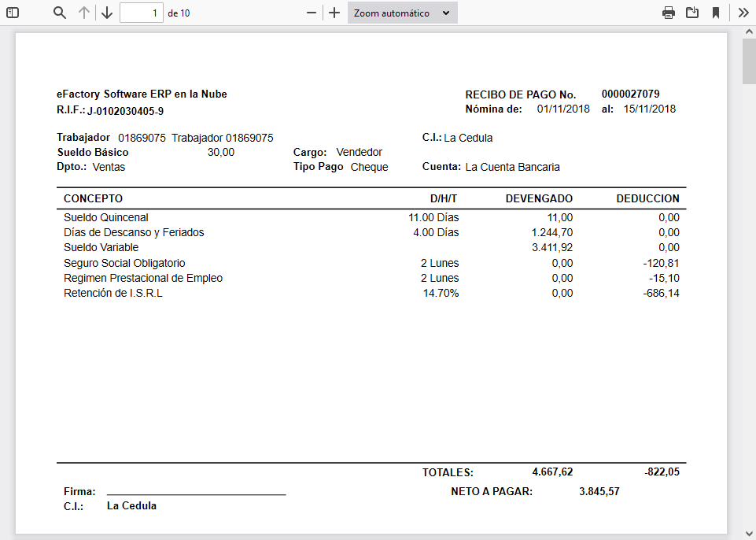Select the NETO A PAGAR amount text
Screen dimensions: 756x540
click(601, 490)
